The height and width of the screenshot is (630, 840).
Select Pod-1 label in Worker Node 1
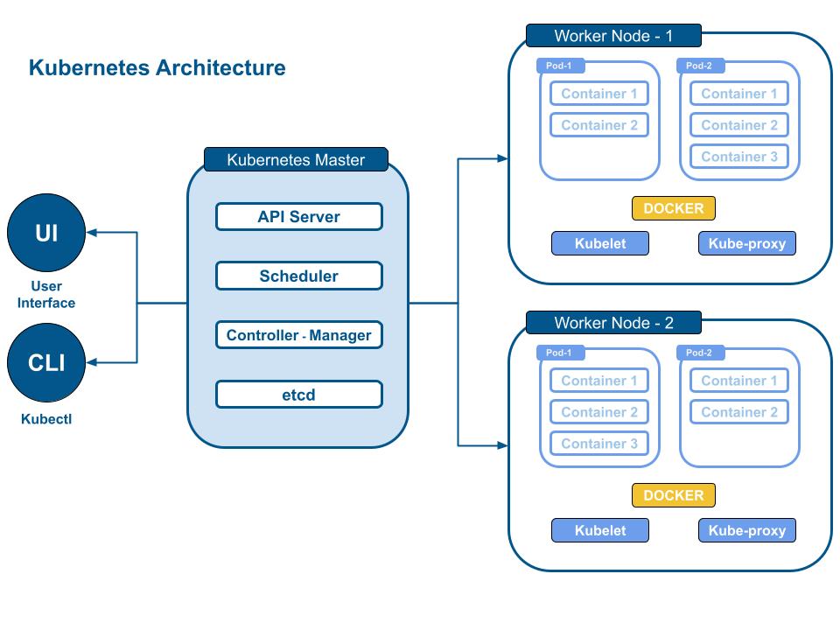560,66
